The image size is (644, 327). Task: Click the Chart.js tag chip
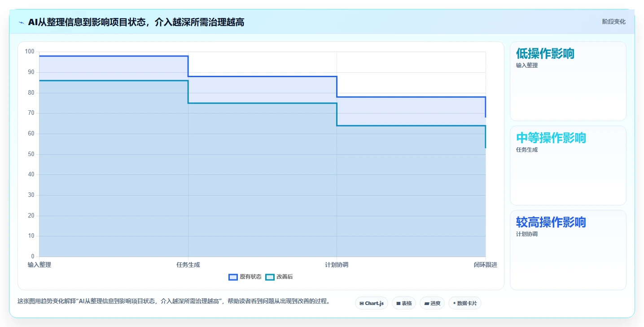372,303
